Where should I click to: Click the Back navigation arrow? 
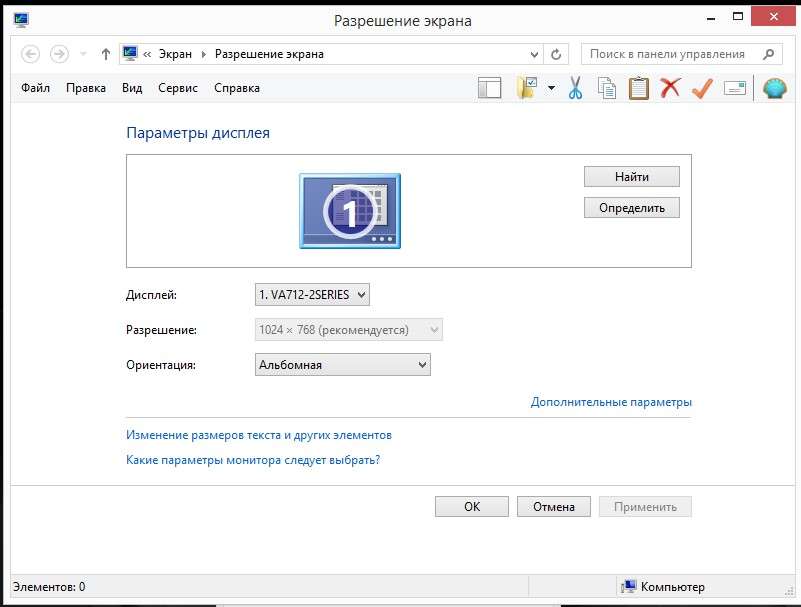[30, 54]
